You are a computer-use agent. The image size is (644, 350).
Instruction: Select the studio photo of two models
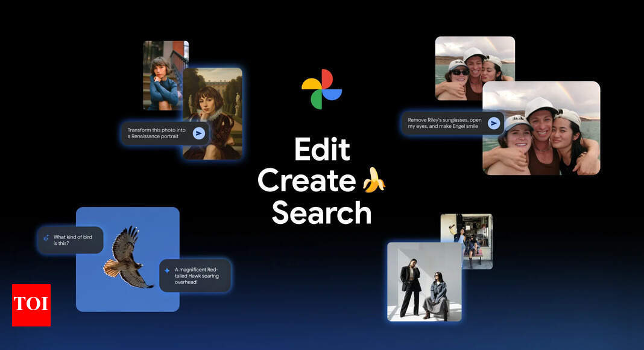[x=424, y=281]
